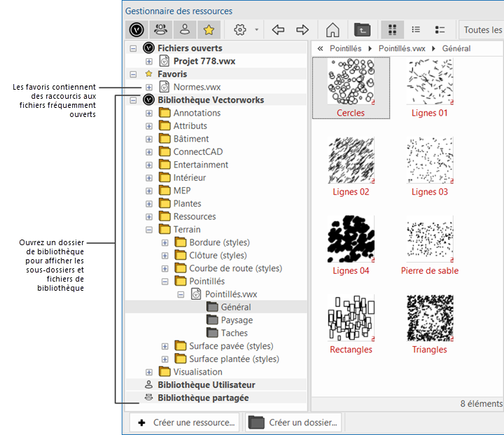This screenshot has height=435, width=504.
Task: Toggle the Vectorworks library filter icon
Action: pyautogui.click(x=138, y=29)
